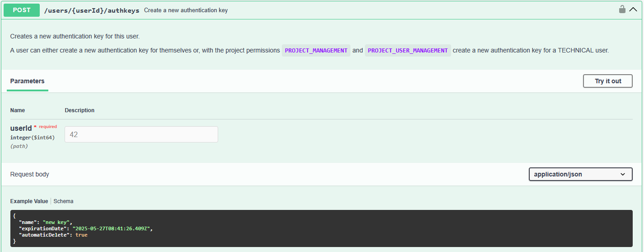644x252 pixels.
Task: Click the 'Create a new authentication key' summary
Action: pos(186,10)
